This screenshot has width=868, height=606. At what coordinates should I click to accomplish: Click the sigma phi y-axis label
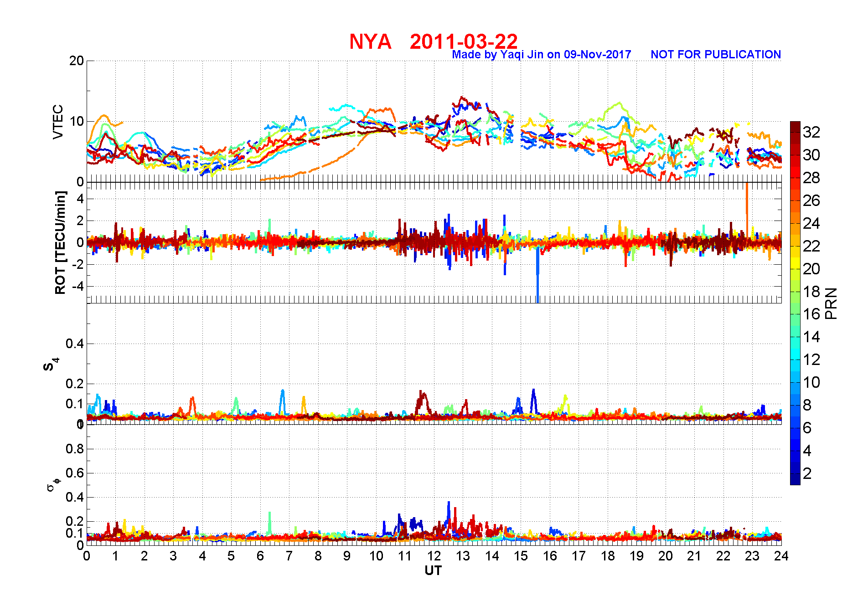pos(53,484)
